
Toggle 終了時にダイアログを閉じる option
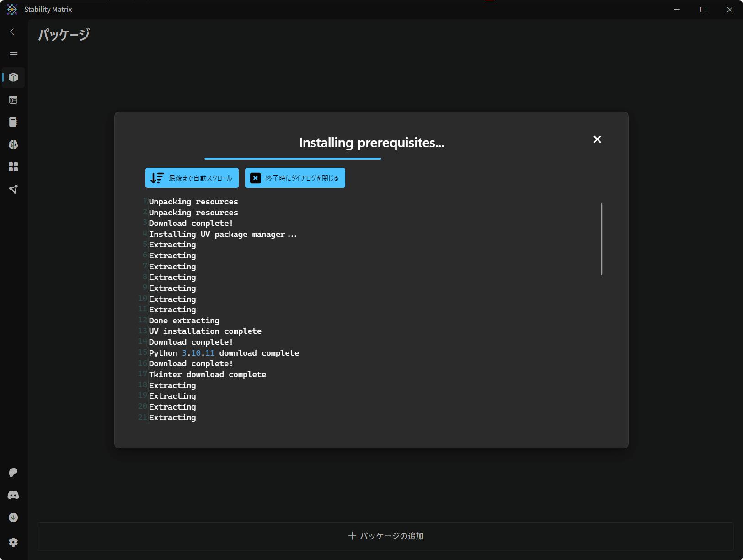click(295, 178)
